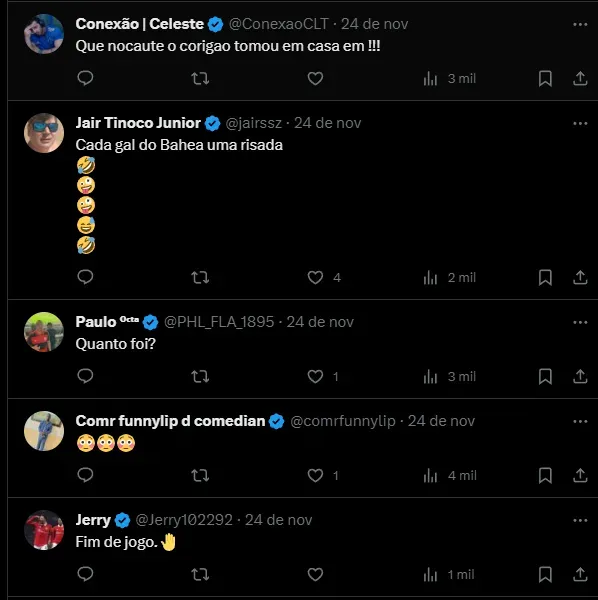598x600 pixels.
Task: Click Jerry's profile avatar picture
Action: click(x=44, y=530)
